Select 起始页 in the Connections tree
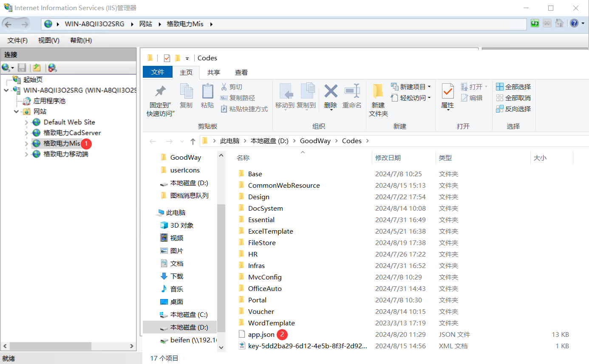 coord(33,80)
